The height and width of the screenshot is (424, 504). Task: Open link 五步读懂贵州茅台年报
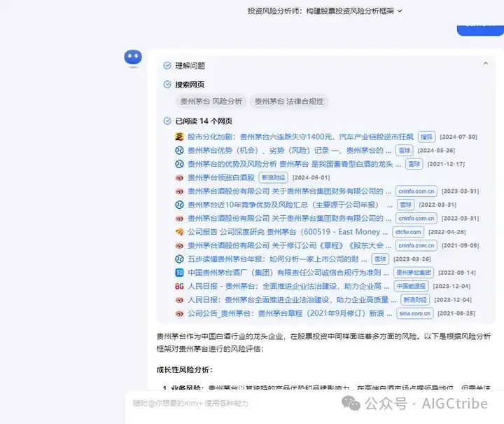click(277, 259)
